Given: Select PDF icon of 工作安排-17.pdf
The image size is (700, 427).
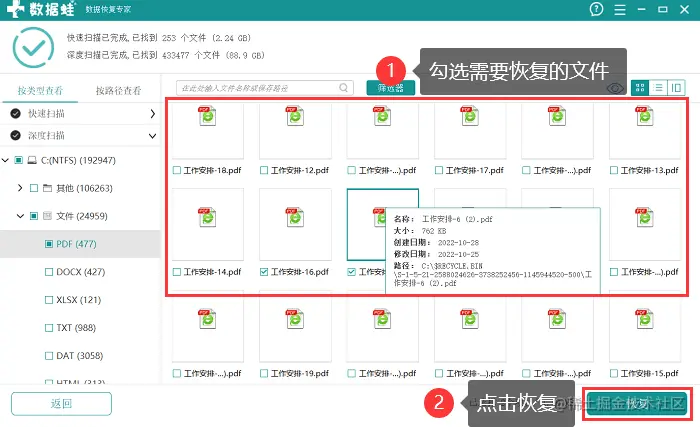Looking at the screenshot, I should click(x=470, y=116).
